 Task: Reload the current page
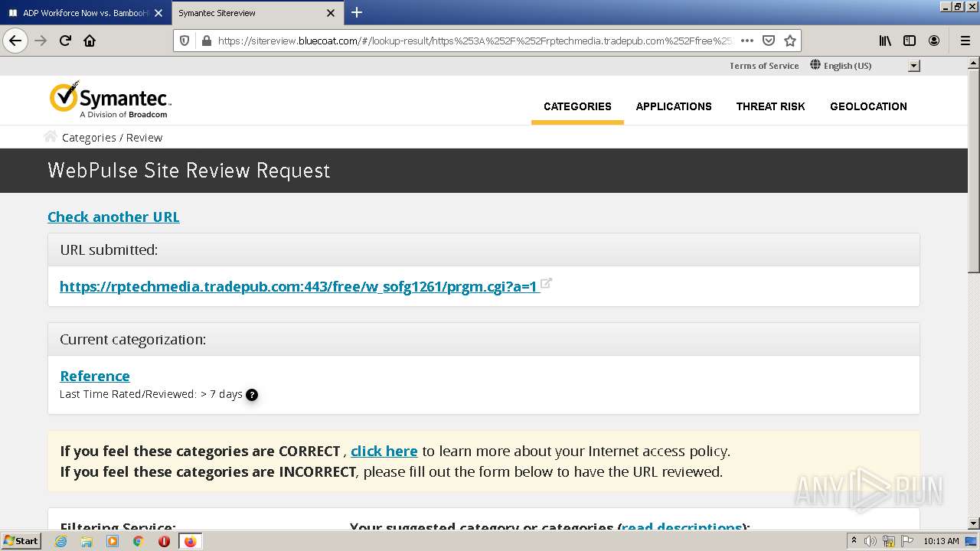click(x=65, y=41)
